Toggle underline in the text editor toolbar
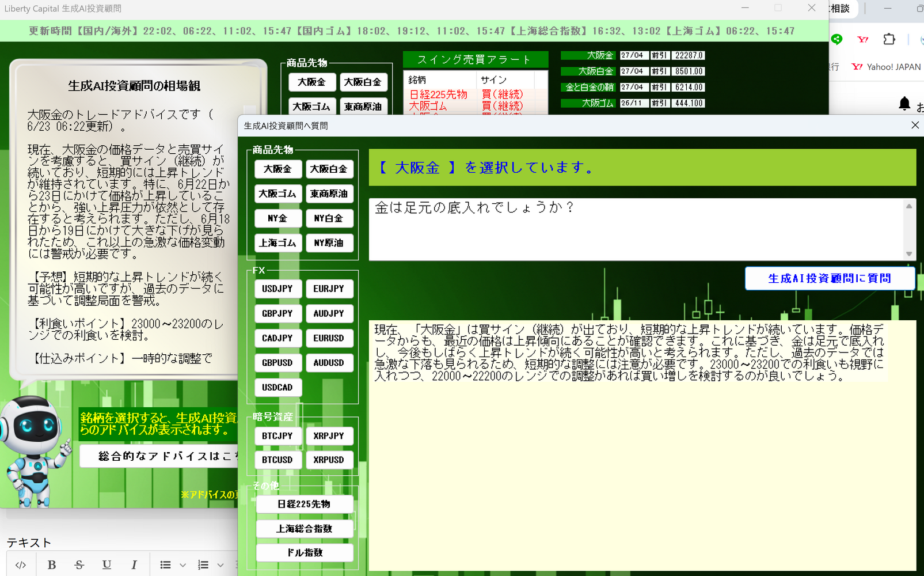The image size is (924, 576). tap(107, 564)
